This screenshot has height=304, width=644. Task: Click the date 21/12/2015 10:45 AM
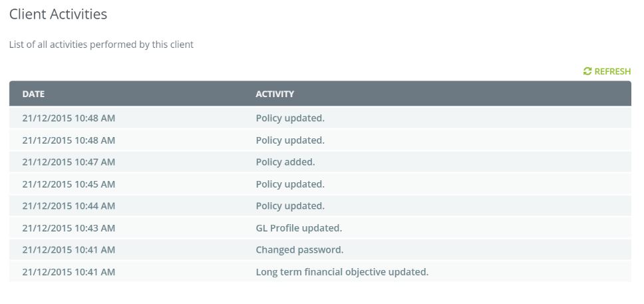click(x=69, y=184)
